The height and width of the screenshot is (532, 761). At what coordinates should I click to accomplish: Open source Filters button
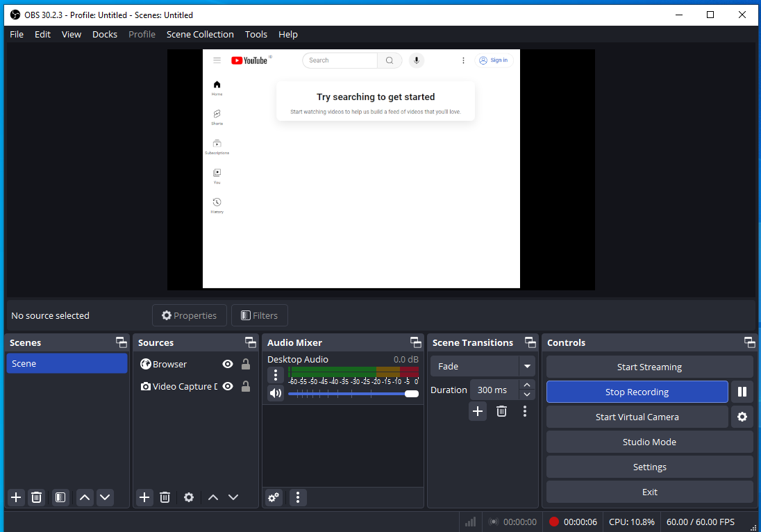tap(260, 315)
